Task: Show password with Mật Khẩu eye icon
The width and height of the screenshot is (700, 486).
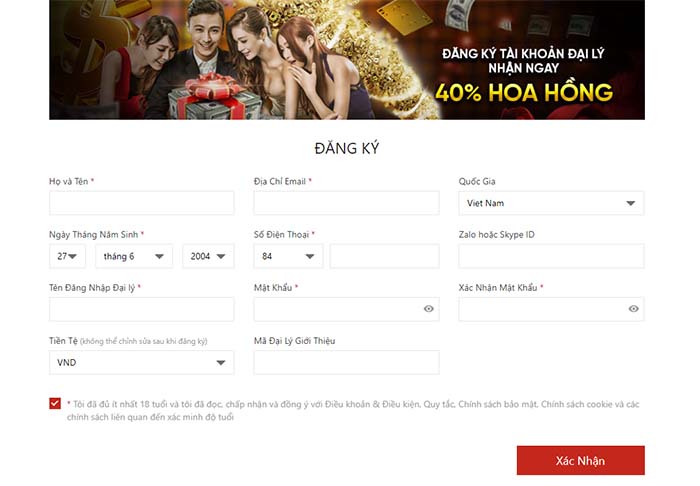Action: [x=429, y=309]
